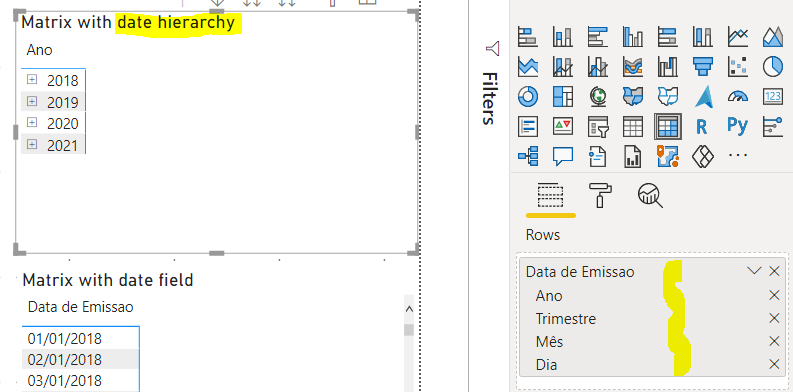Select the clustered bar chart visual

(598, 36)
